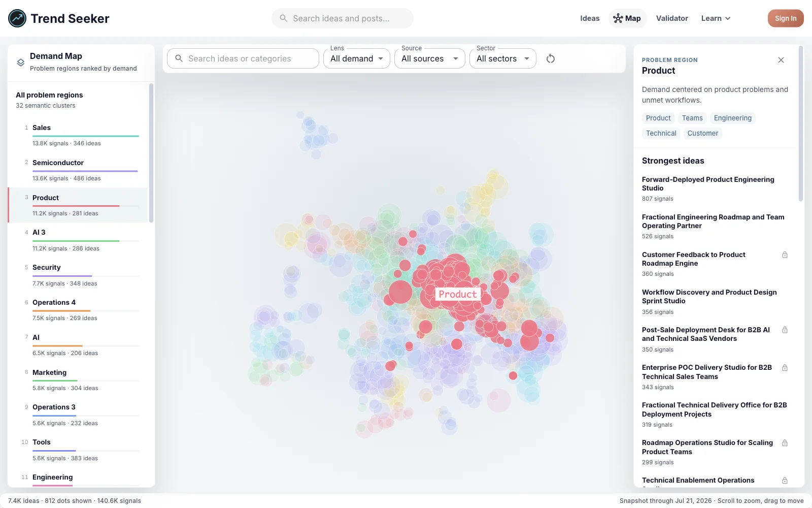The height and width of the screenshot is (508, 812).
Task: Click the Demand Map layers icon
Action: 21,62
